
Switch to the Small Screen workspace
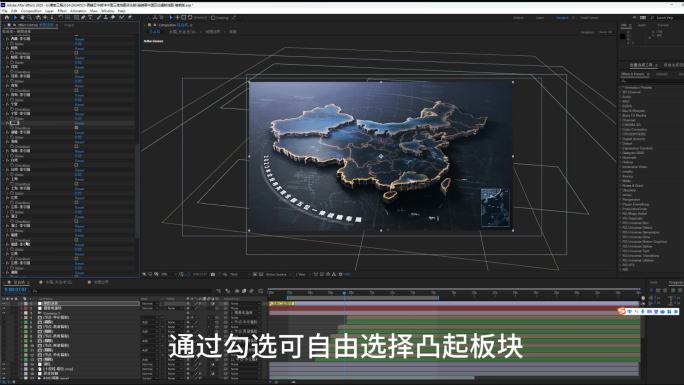(x=589, y=18)
